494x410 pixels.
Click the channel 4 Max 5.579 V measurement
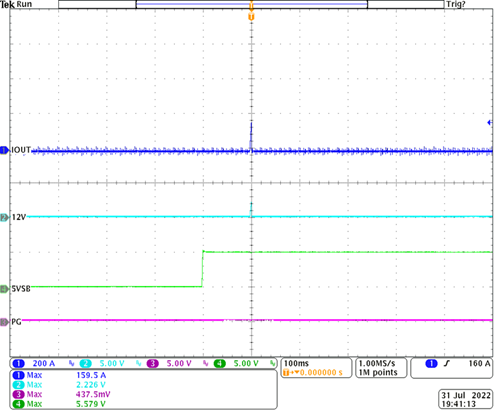pyautogui.click(x=59, y=404)
